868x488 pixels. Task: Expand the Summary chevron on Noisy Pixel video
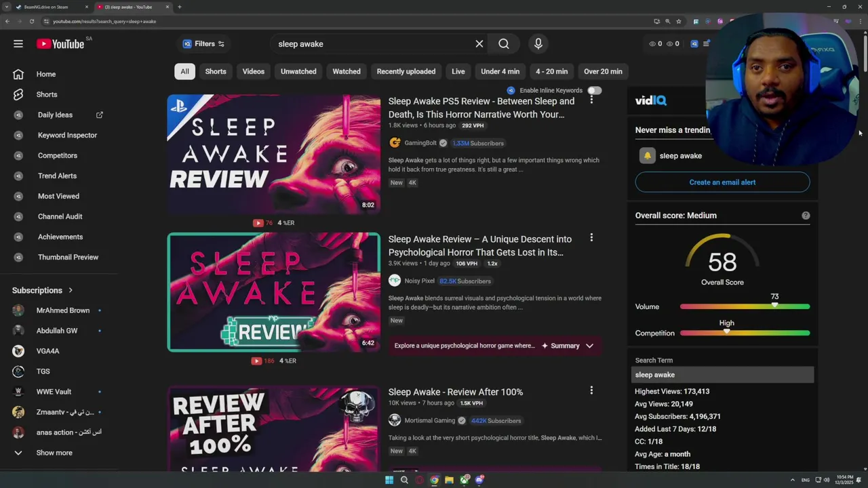click(x=589, y=346)
